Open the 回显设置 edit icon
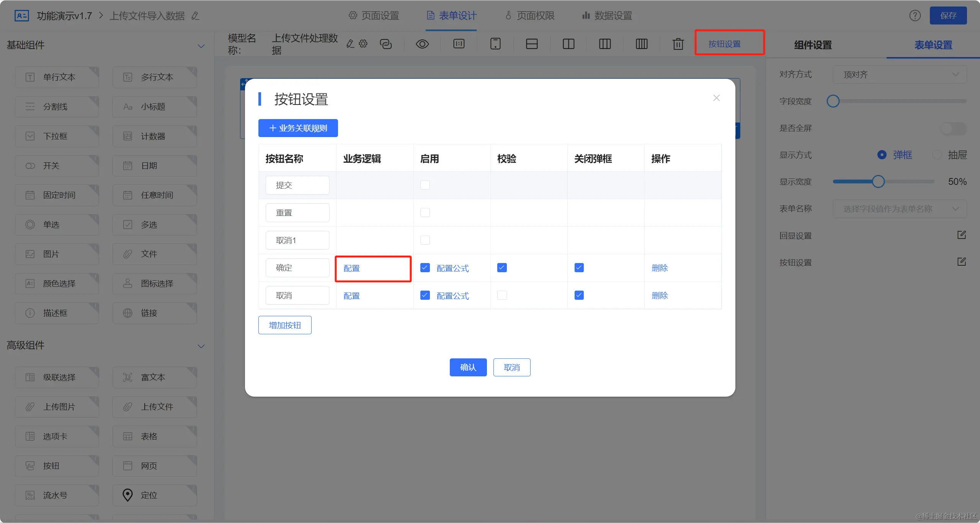The image size is (980, 523). click(961, 235)
